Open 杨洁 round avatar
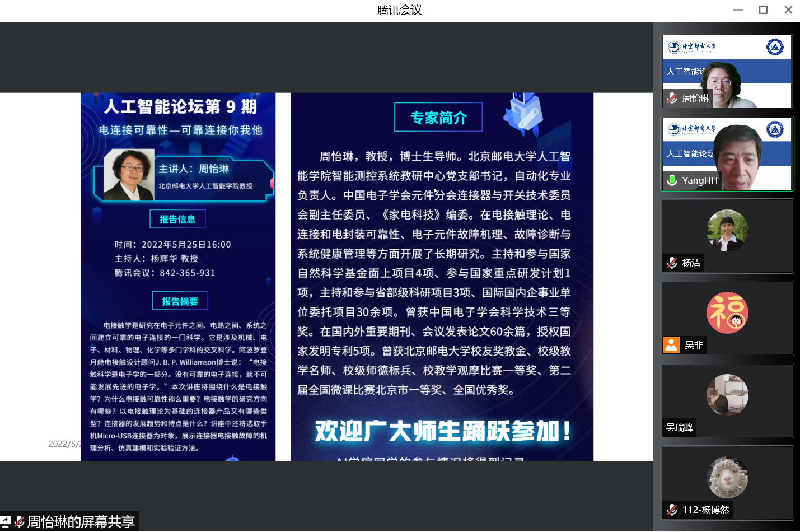The width and height of the screenshot is (800, 532). coord(727,230)
